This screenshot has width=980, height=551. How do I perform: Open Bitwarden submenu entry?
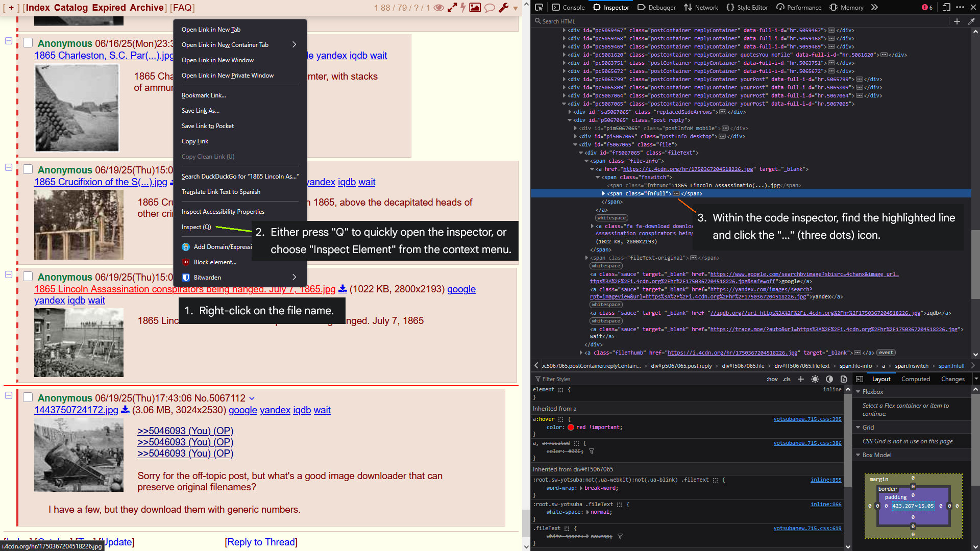tap(240, 278)
